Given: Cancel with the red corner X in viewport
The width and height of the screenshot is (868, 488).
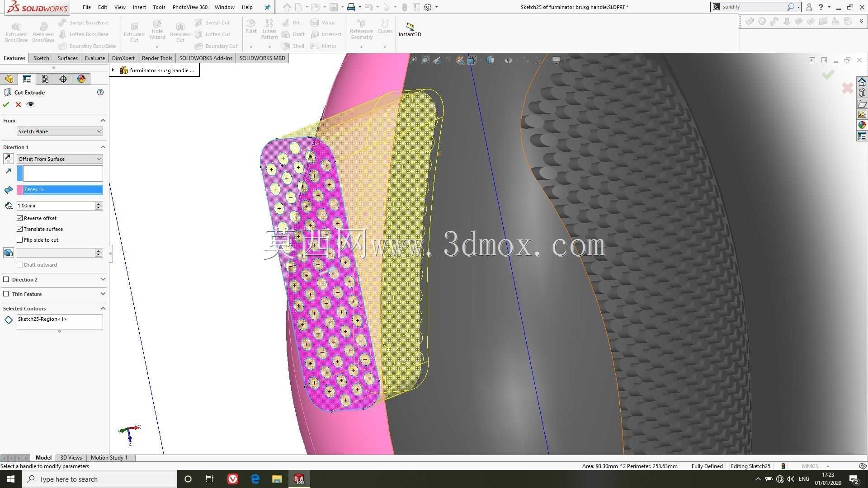Looking at the screenshot, I should point(848,88).
